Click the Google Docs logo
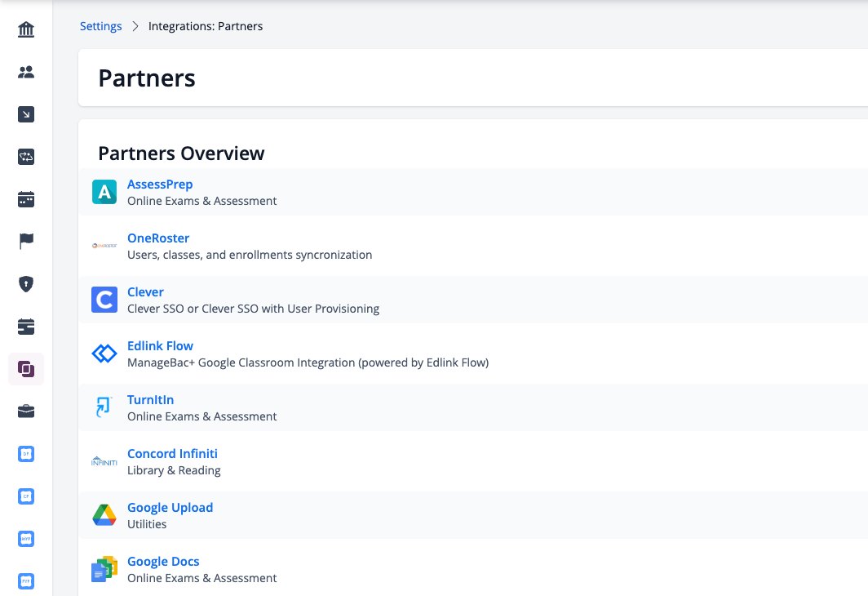 (104, 569)
